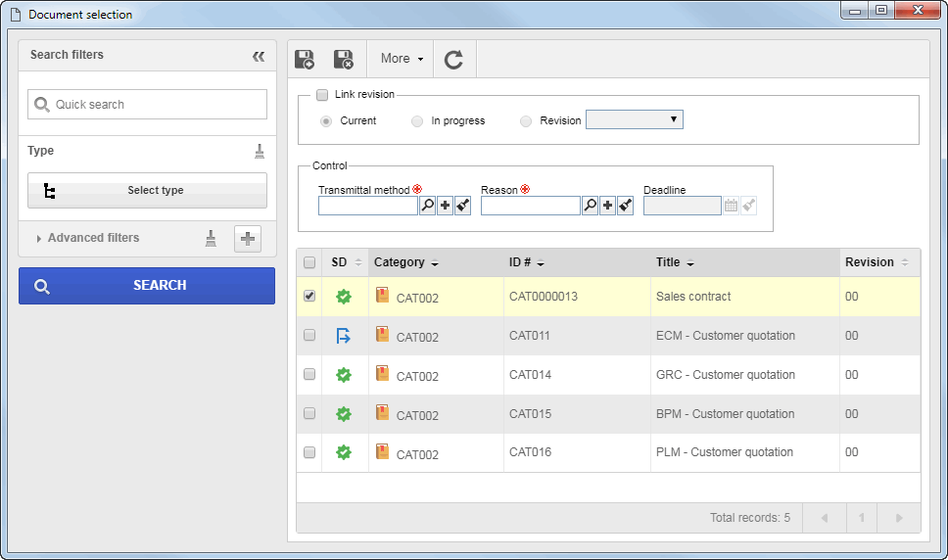
Task: Add a new Transmittal method
Action: coord(445,206)
